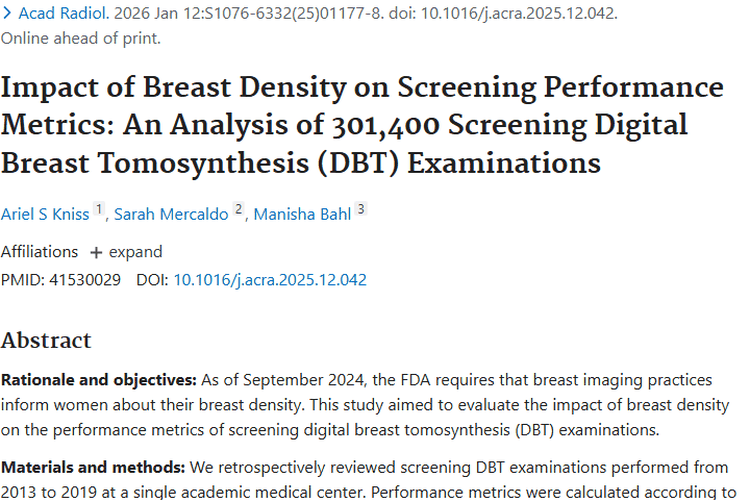This screenshot has width=750, height=500.
Task: Click the Affiliations label
Action: (x=39, y=252)
